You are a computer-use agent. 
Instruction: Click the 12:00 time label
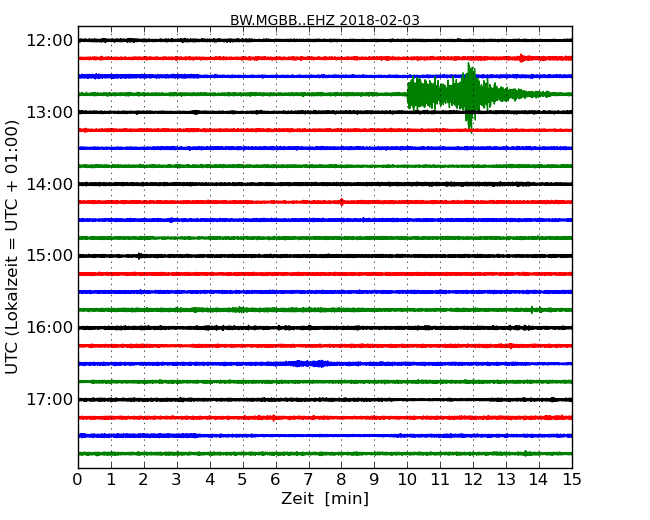click(50, 41)
